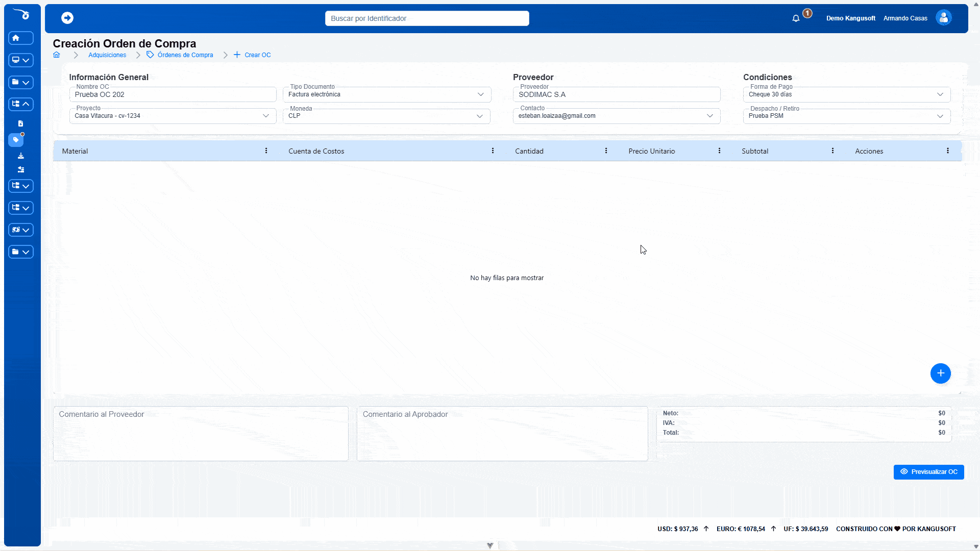980x551 pixels.
Task: Open the Adquisiciones breadcrumb link
Action: point(107,55)
